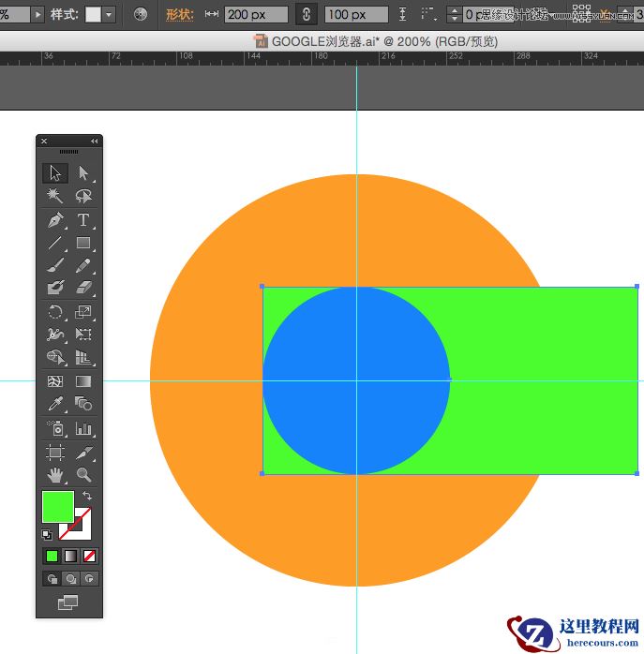
Task: Click top-right anchor of green rectangle
Action: [637, 287]
